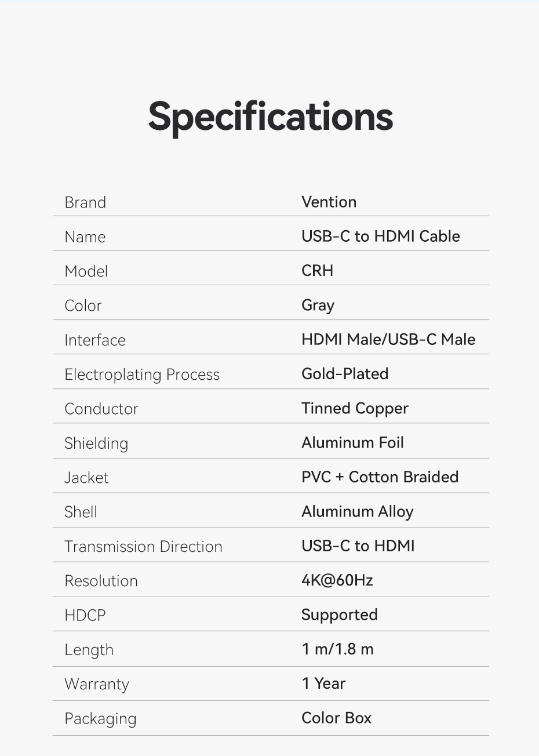Click the Aluminum Alloy shell value

click(x=357, y=512)
